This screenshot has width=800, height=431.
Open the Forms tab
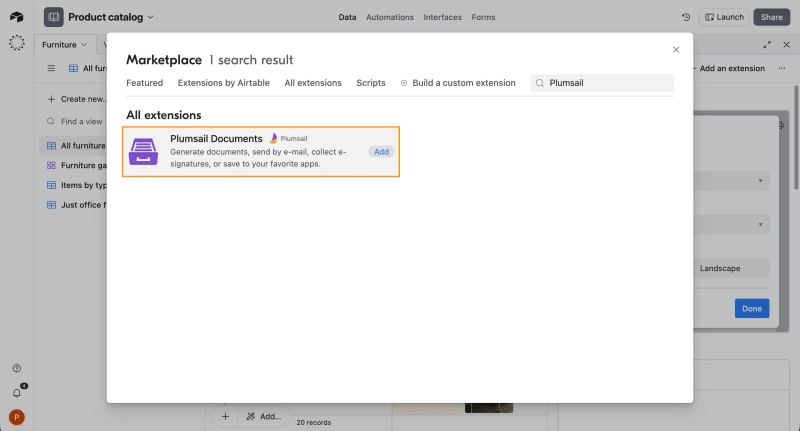pyautogui.click(x=483, y=17)
